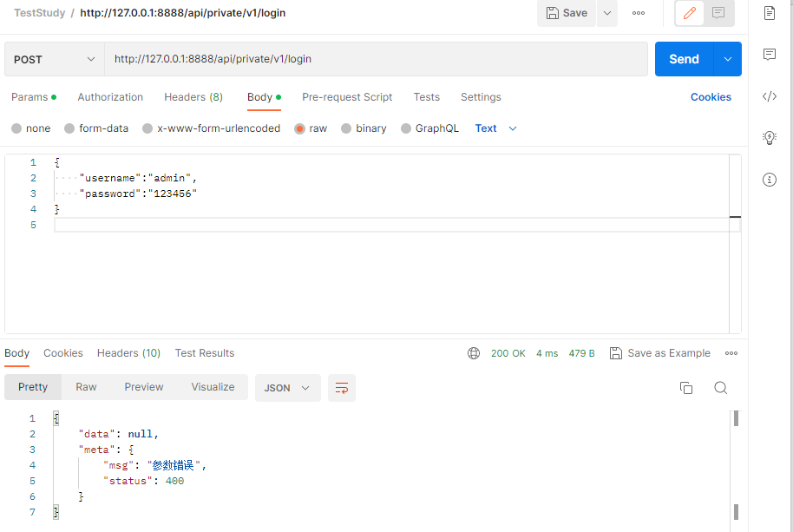
Task: Copy the response body
Action: pos(686,388)
